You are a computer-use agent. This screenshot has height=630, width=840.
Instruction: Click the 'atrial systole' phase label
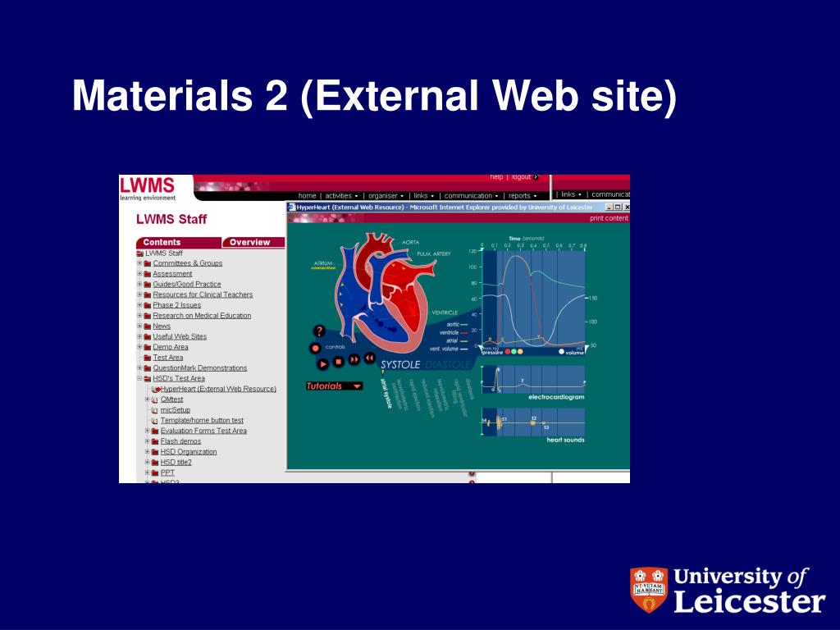tap(387, 394)
